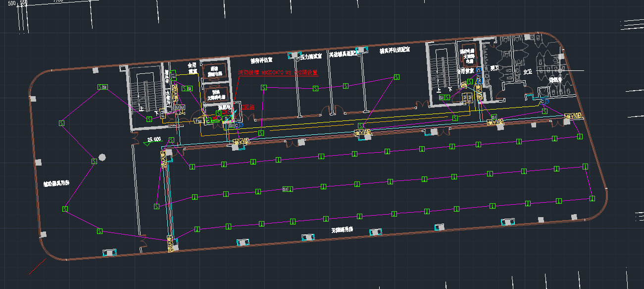Click the 合用前室 label beside left staircase
Image resolution: width=644 pixels, height=289 pixels.
[192, 68]
